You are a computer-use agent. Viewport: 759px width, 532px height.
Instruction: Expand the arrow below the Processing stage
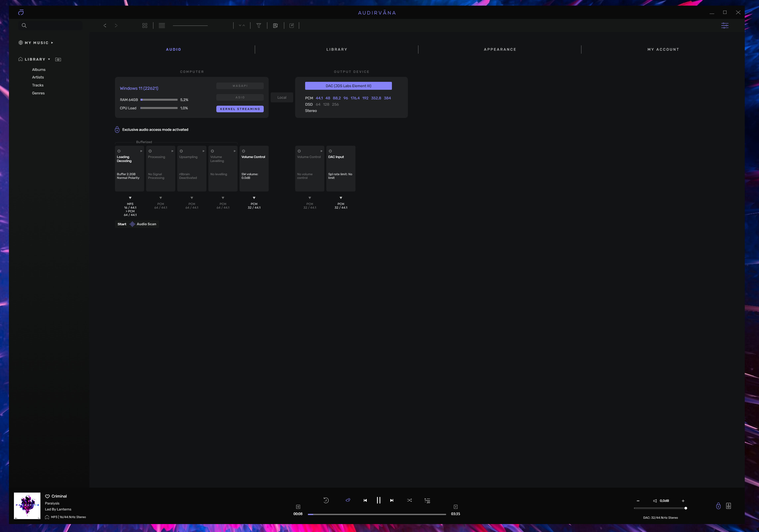coord(161,198)
